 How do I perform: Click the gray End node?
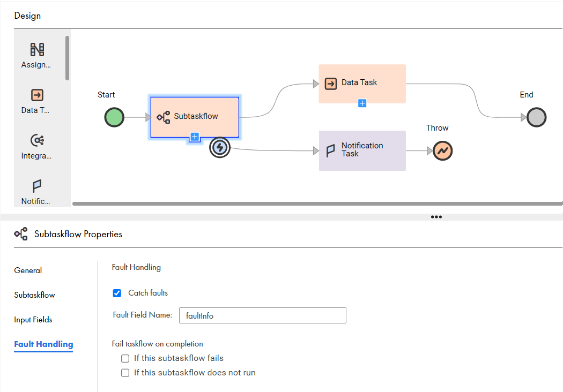536,117
